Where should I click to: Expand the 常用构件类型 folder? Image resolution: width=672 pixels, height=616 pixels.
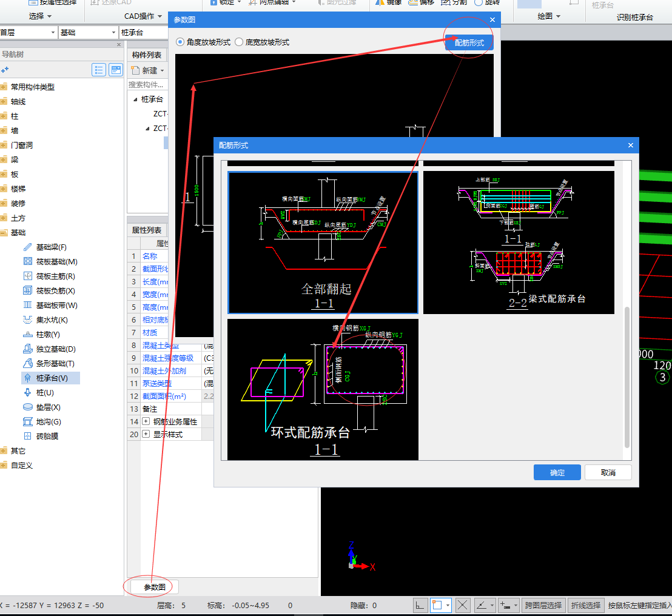[4, 87]
